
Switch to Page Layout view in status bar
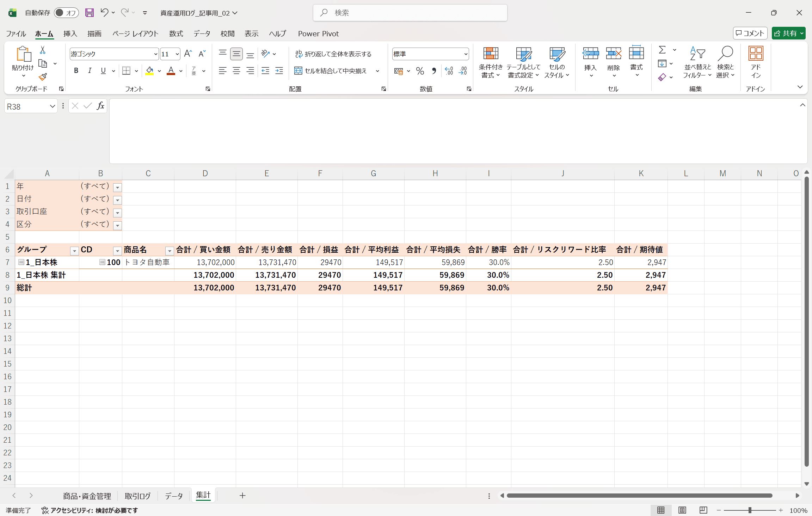click(682, 510)
